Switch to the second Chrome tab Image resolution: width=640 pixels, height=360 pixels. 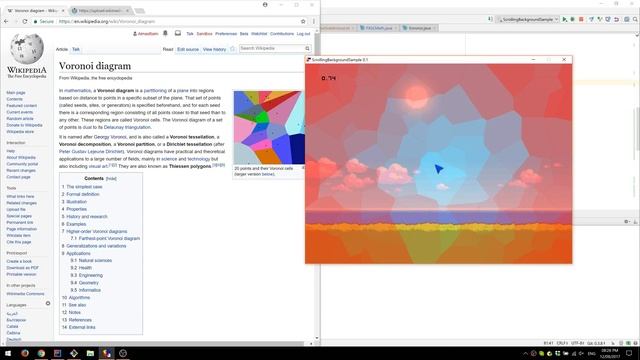click(x=101, y=11)
